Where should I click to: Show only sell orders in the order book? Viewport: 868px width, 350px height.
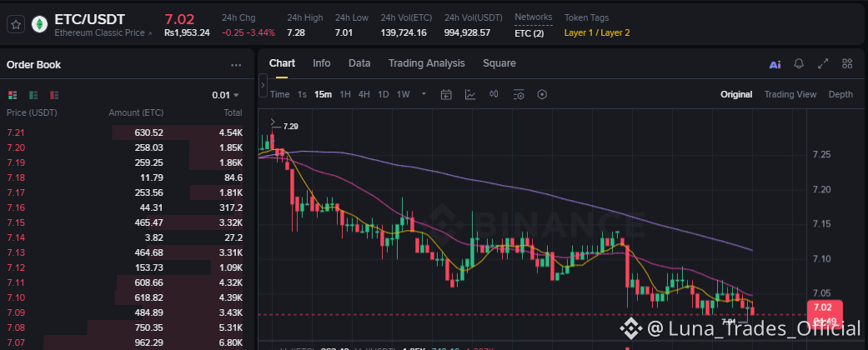[54, 95]
